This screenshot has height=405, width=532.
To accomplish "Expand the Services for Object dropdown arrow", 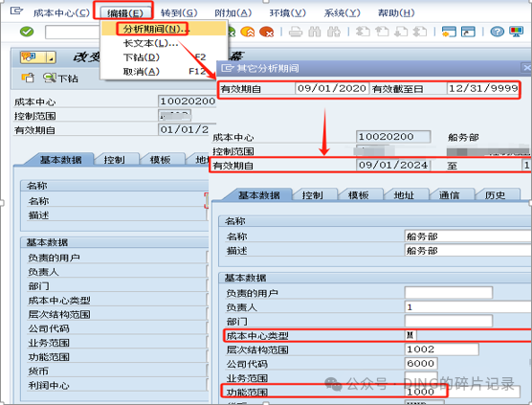I will pyautogui.click(x=51, y=57).
